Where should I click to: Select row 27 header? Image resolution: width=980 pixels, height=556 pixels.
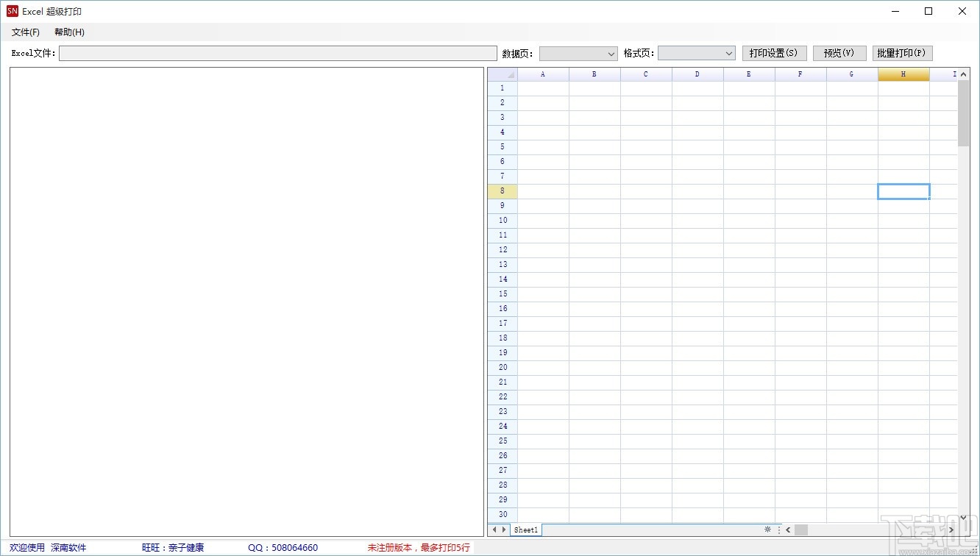(503, 471)
